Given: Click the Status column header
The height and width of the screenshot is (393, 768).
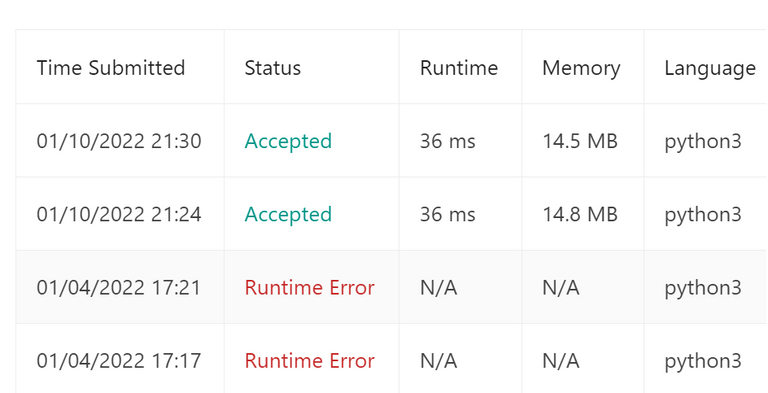Looking at the screenshot, I should coord(272,68).
